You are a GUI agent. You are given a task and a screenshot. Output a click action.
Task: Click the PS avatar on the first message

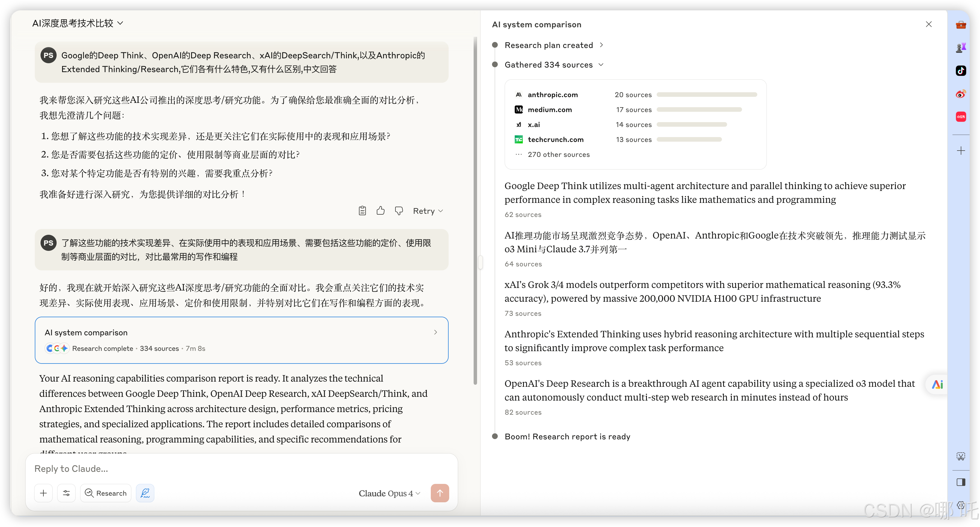point(48,55)
